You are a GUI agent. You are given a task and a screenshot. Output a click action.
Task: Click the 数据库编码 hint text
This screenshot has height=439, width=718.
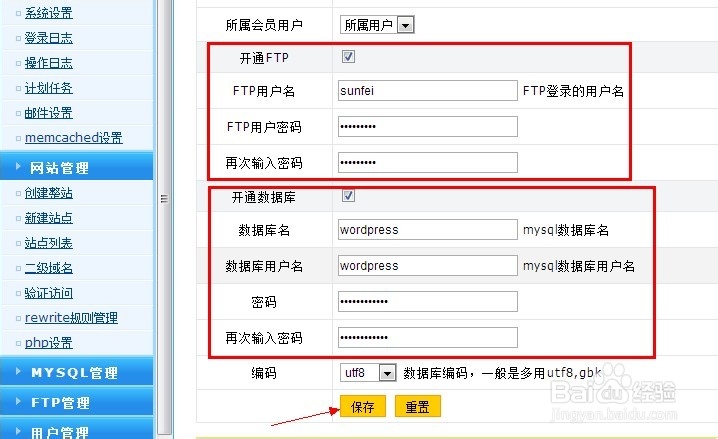click(x=502, y=373)
